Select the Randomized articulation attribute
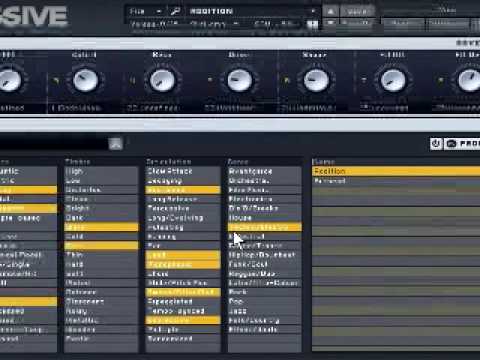Screen dimensions: 480x360 (183, 339)
